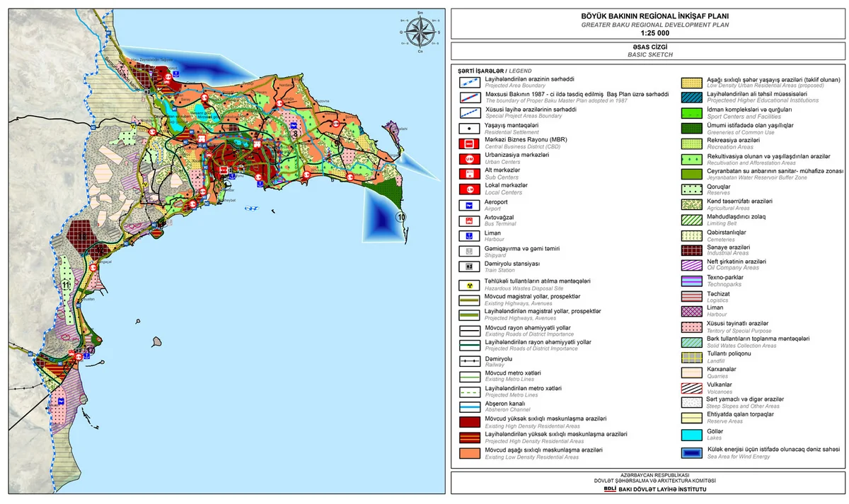The image size is (849, 504).
Task: Select the Existing Low Density Residential swatch
Action: [x=469, y=453]
